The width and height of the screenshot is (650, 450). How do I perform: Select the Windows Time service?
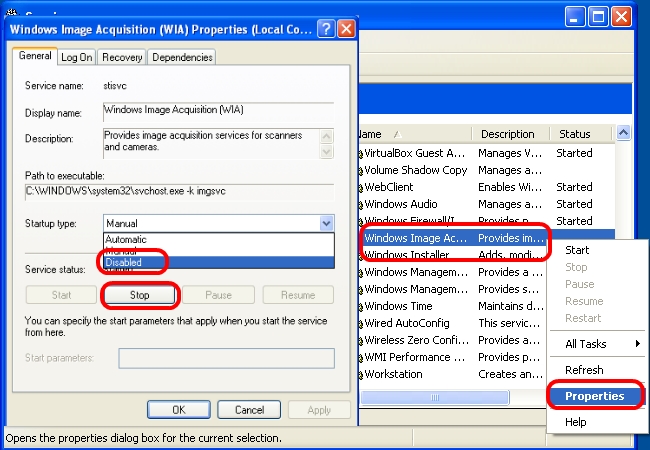(453, 306)
